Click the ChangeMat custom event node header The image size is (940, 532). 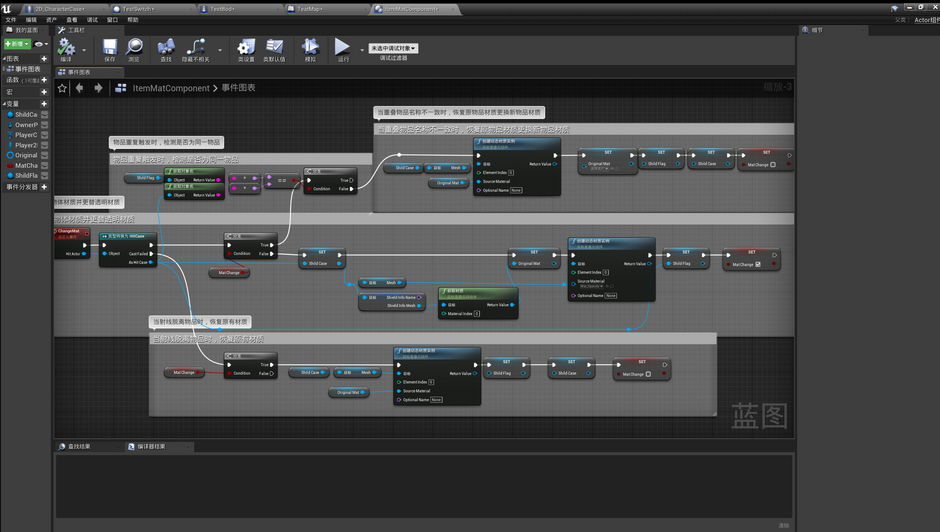tap(71, 233)
